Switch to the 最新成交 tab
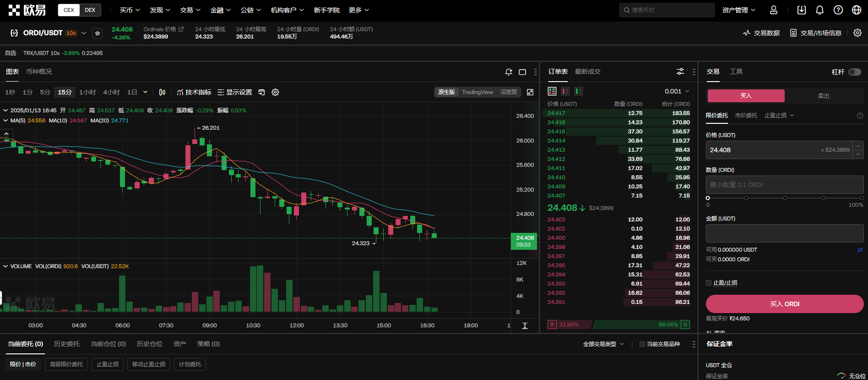Image resolution: width=868 pixels, height=380 pixels. tap(587, 72)
